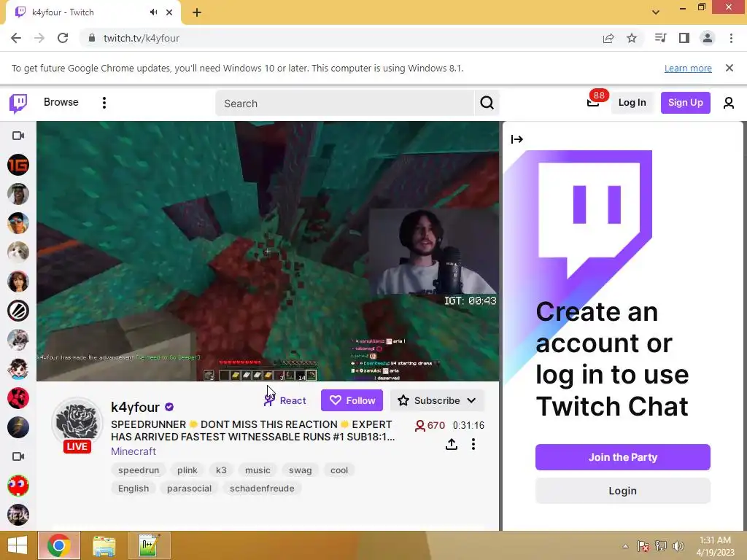This screenshot has width=747, height=560.
Task: Click the React button
Action: click(285, 400)
